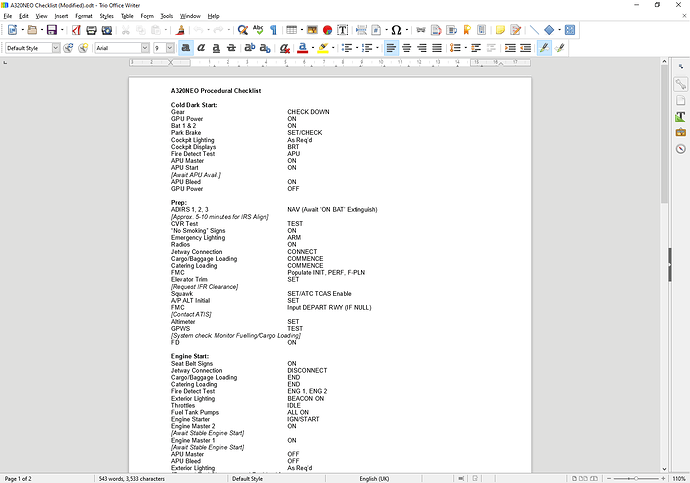Run the spelling check icon

[x=258, y=30]
